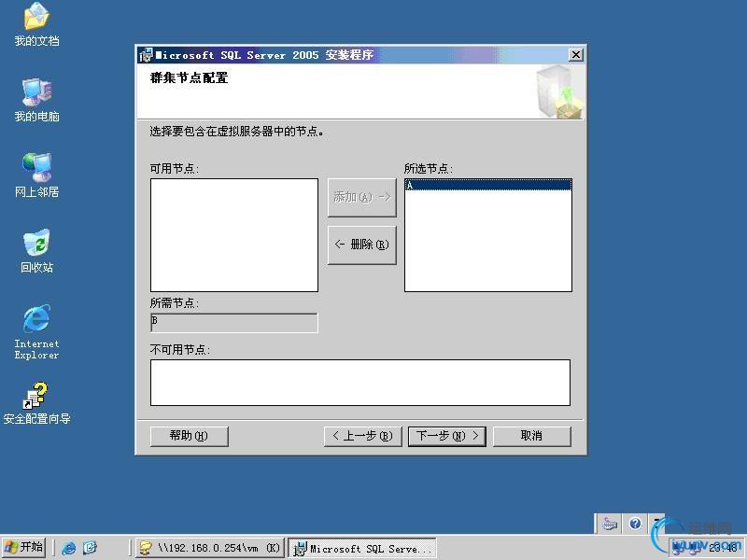Close the SQL Server 2005 setup dialog
This screenshot has width=747, height=560.
point(576,55)
